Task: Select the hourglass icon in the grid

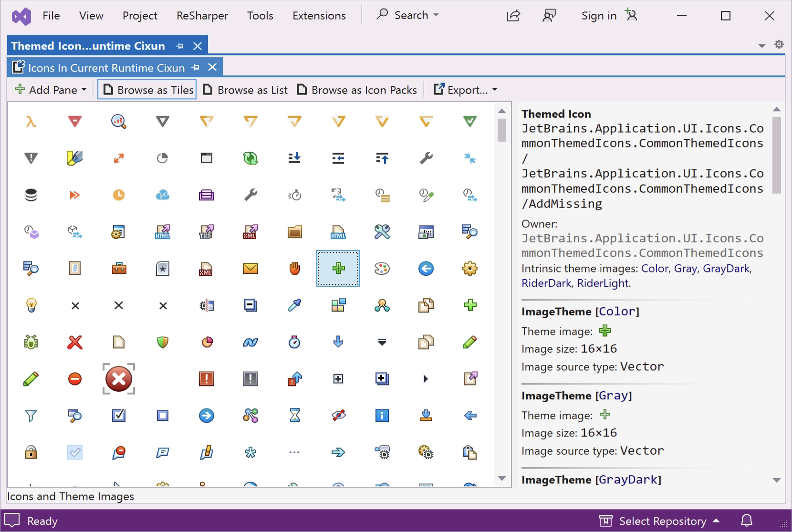Action: [x=294, y=415]
